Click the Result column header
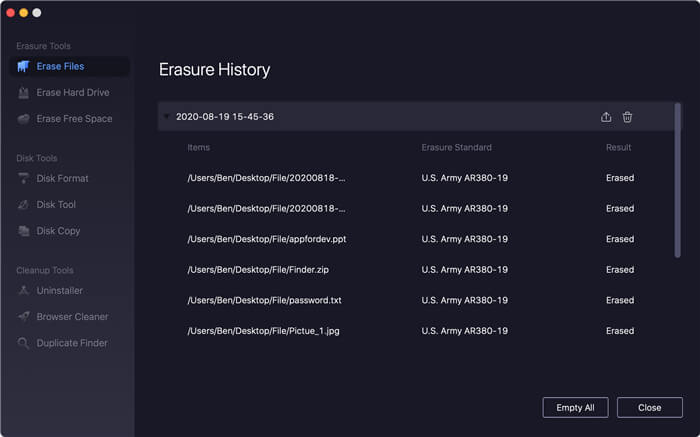 [x=618, y=147]
